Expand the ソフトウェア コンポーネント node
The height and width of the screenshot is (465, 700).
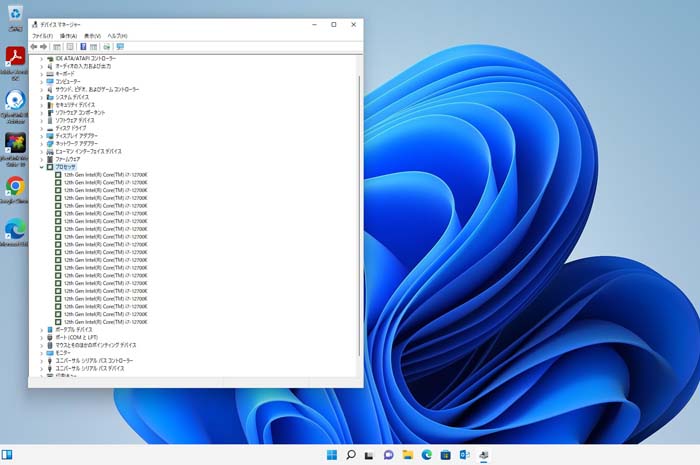click(x=42, y=113)
